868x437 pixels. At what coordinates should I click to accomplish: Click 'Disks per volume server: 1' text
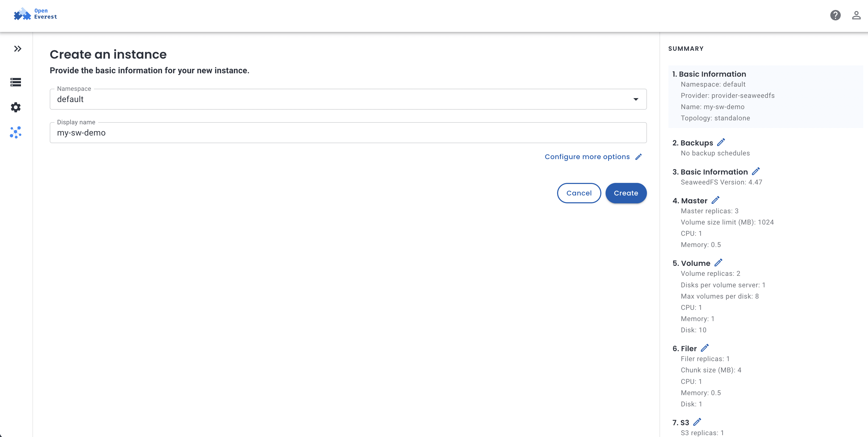coord(723,285)
